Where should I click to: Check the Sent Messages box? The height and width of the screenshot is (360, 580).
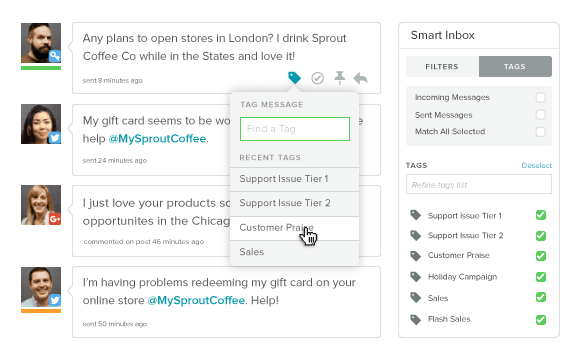click(x=540, y=115)
